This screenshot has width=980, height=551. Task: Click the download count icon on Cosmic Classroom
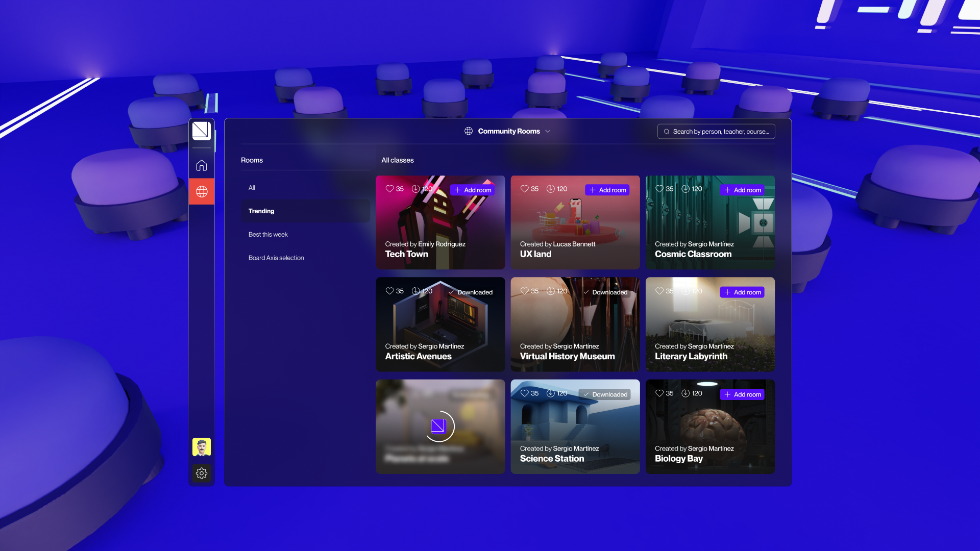pyautogui.click(x=685, y=188)
